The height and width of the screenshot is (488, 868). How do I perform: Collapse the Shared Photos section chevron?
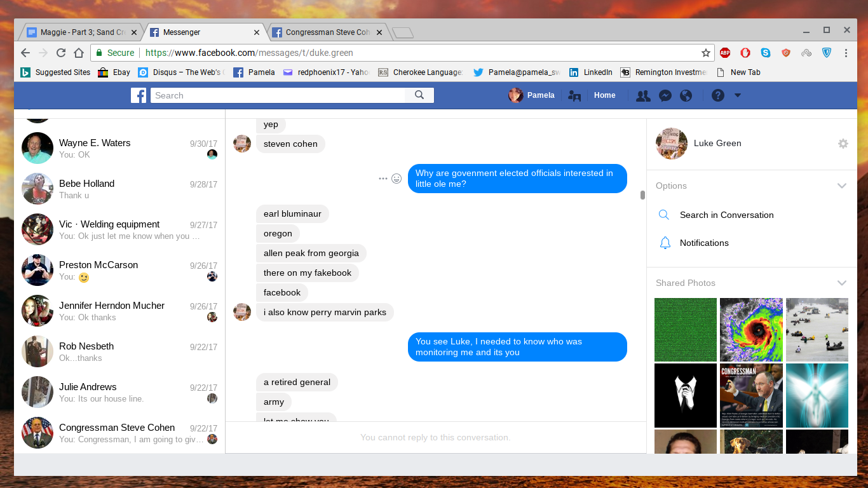[842, 283]
